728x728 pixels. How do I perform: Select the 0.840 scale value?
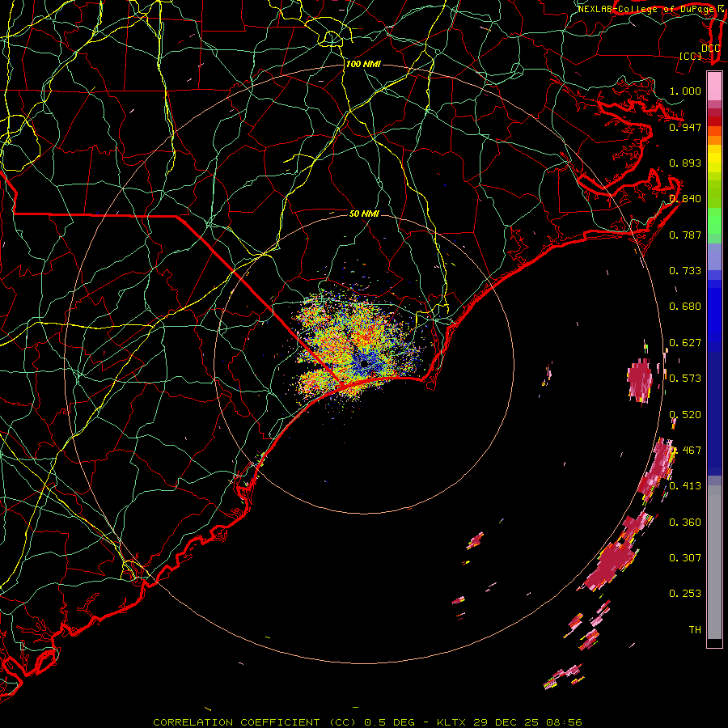tap(685, 198)
